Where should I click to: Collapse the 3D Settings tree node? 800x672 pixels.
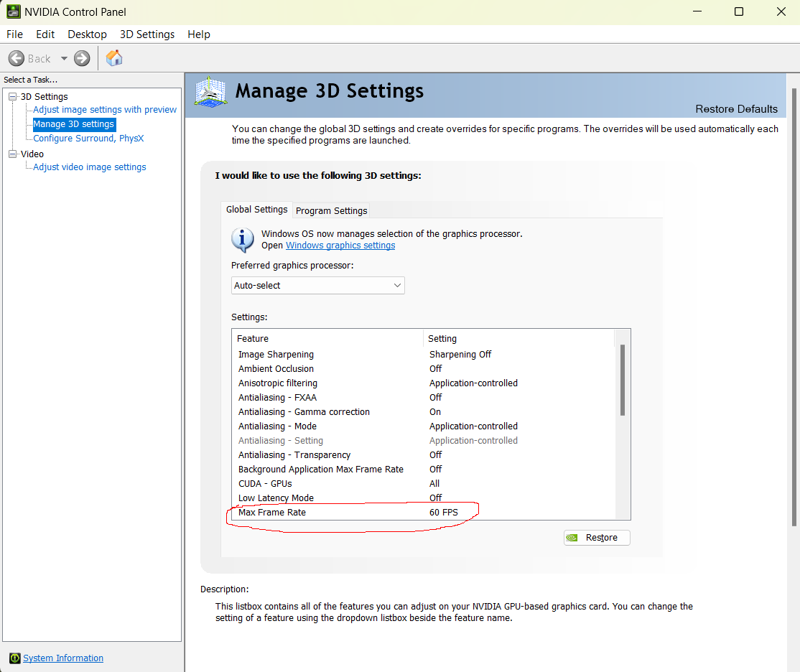[13, 96]
